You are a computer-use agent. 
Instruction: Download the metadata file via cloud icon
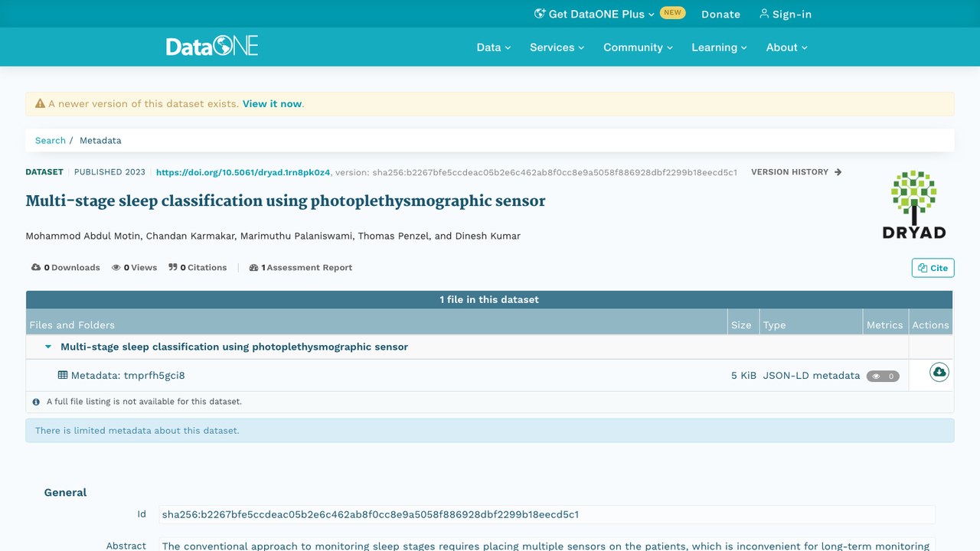(x=939, y=373)
